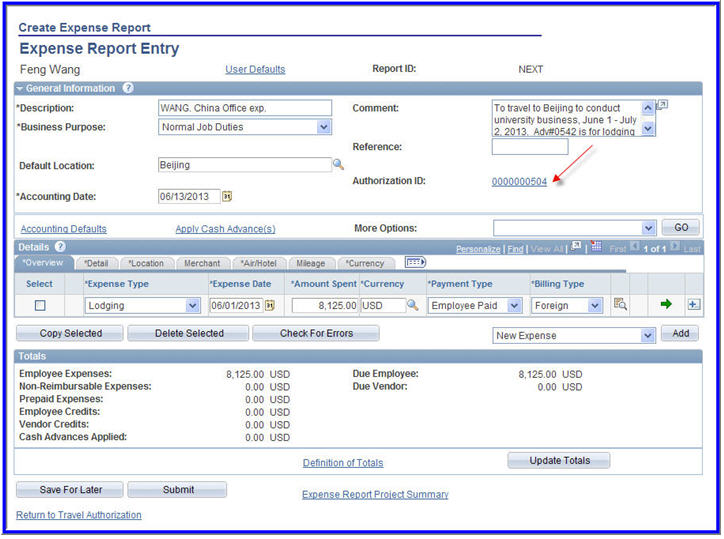The width and height of the screenshot is (724, 539).
Task: Click the Submit button
Action: point(176,490)
